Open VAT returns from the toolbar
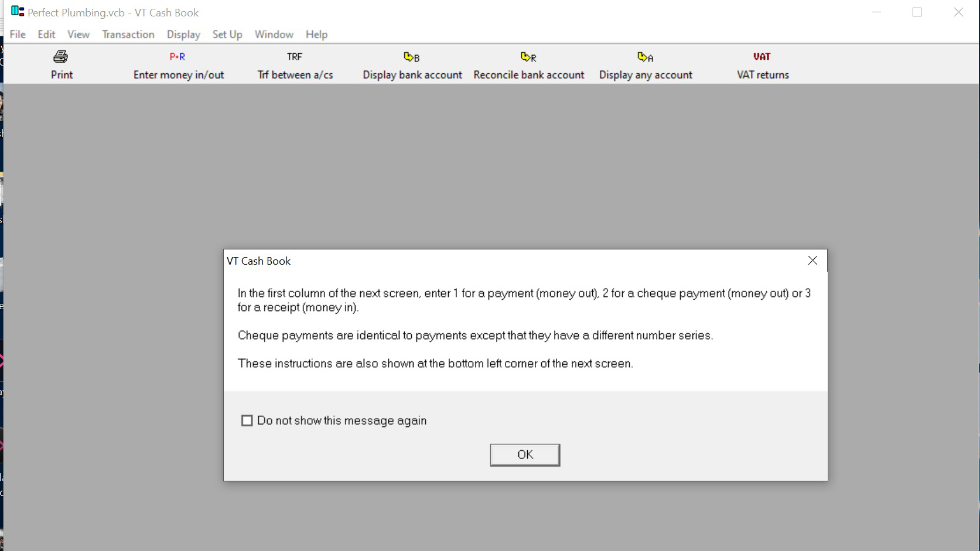Viewport: 980px width, 551px height. click(x=762, y=57)
